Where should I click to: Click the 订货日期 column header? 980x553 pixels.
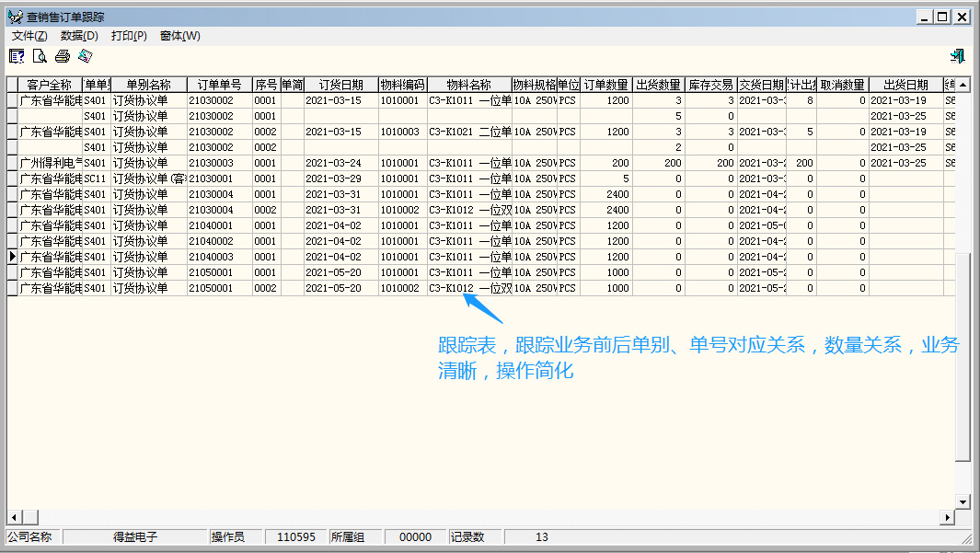point(340,85)
